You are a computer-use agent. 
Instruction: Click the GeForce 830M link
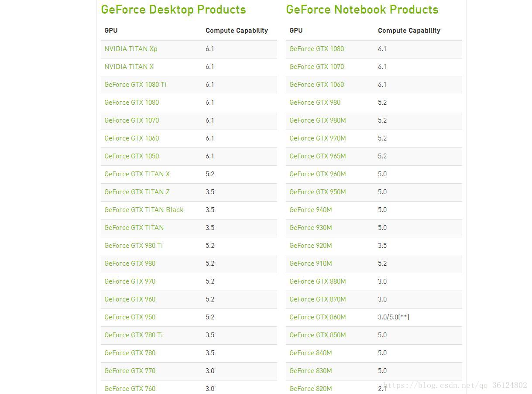click(x=310, y=371)
